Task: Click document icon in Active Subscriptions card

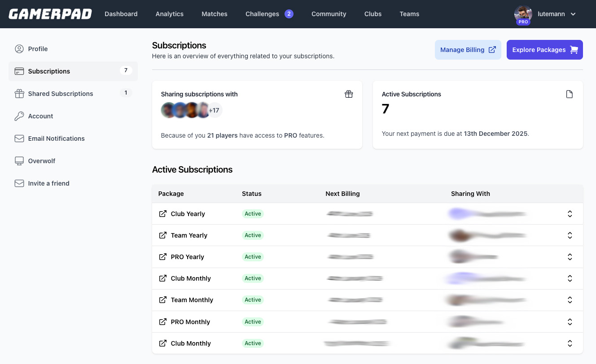Action: click(x=570, y=94)
